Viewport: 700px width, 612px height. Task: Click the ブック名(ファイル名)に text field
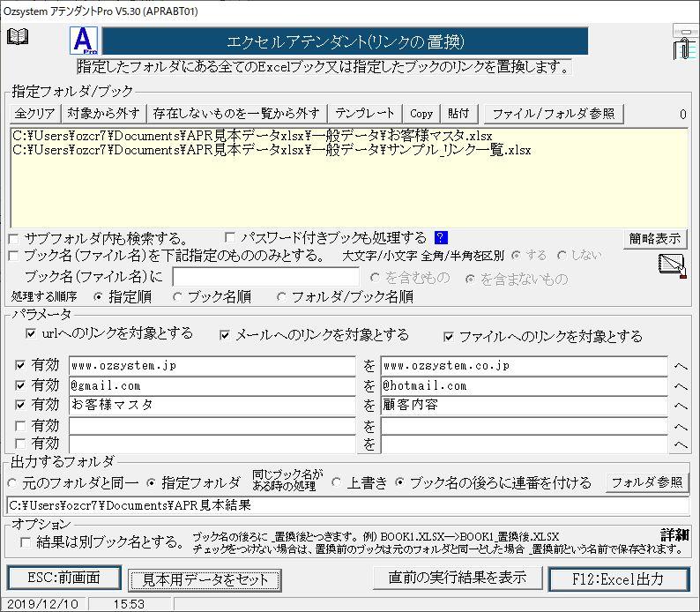pos(266,277)
